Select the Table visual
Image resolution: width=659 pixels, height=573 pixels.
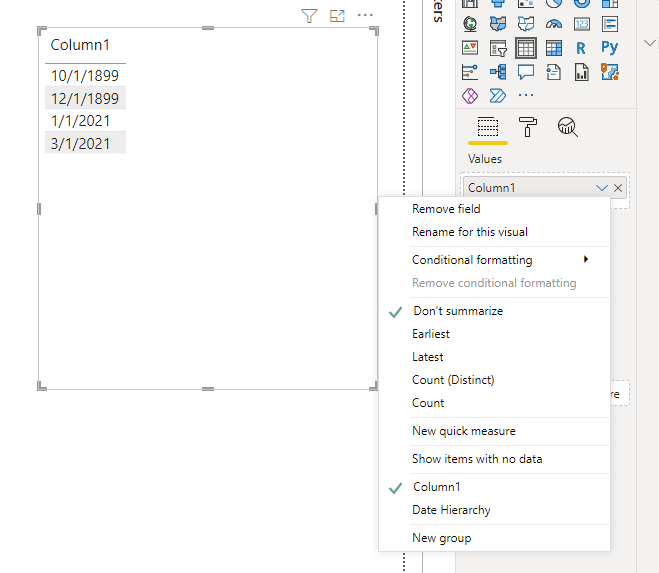point(526,48)
